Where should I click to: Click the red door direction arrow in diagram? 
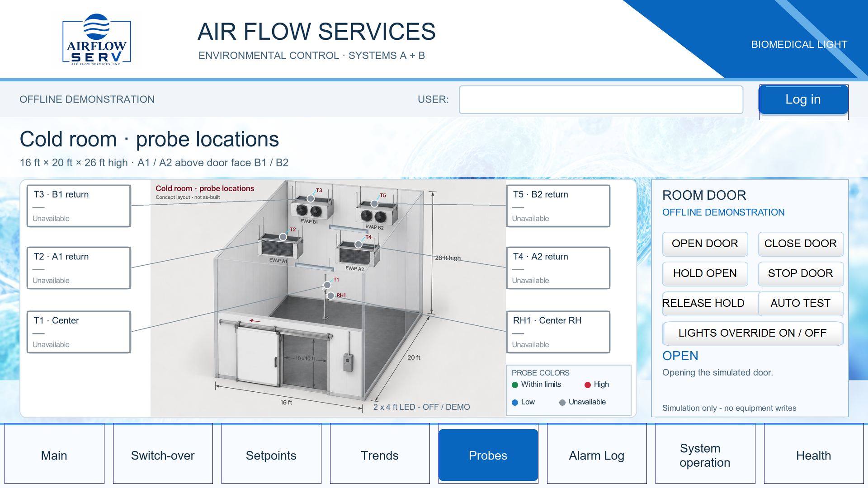click(255, 321)
